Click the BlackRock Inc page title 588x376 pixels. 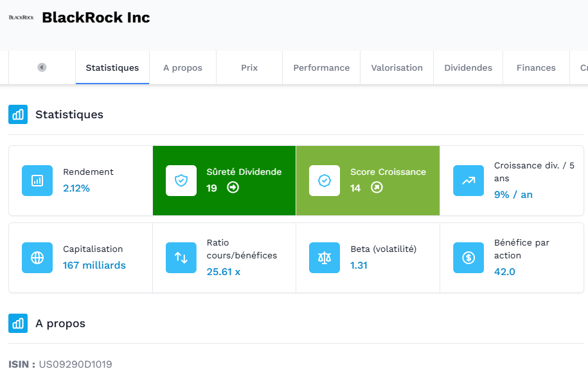point(96,17)
